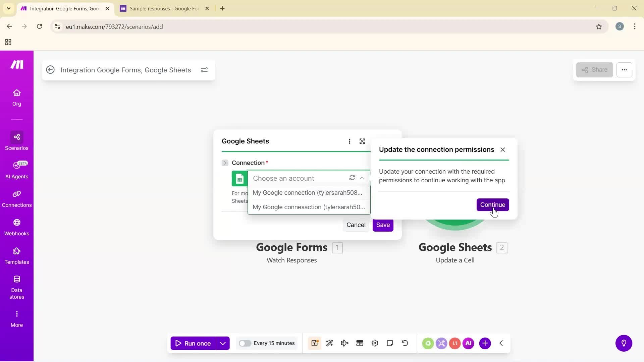
Task: Browse Templates from the sidebar
Action: click(x=16, y=255)
